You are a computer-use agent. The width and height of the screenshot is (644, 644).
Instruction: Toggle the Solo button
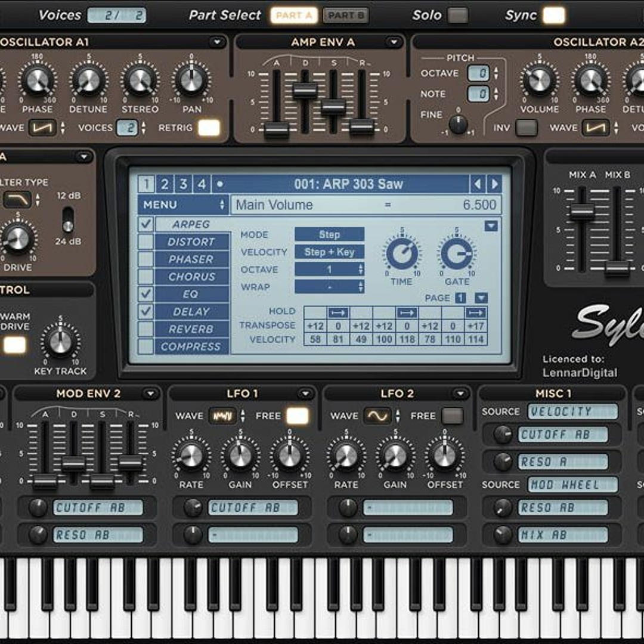[x=457, y=16]
